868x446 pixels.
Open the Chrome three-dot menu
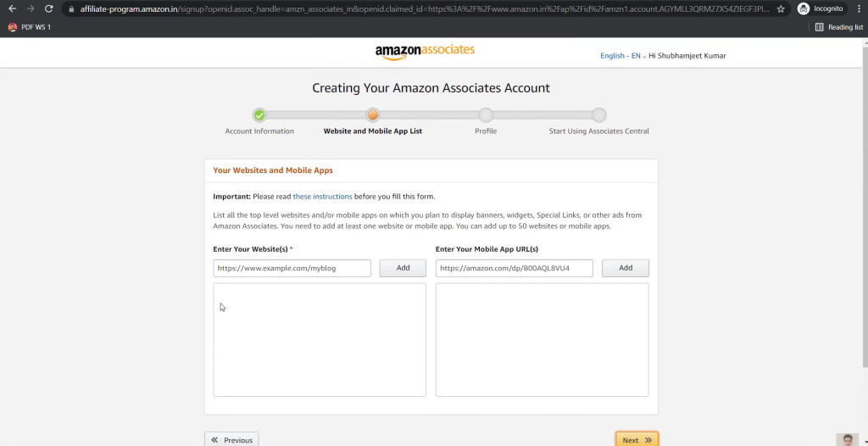pyautogui.click(x=859, y=8)
